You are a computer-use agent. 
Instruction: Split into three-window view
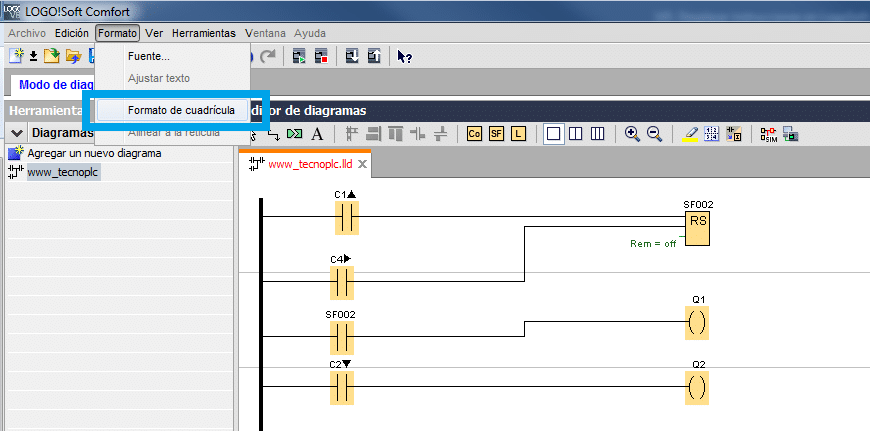coord(597,134)
